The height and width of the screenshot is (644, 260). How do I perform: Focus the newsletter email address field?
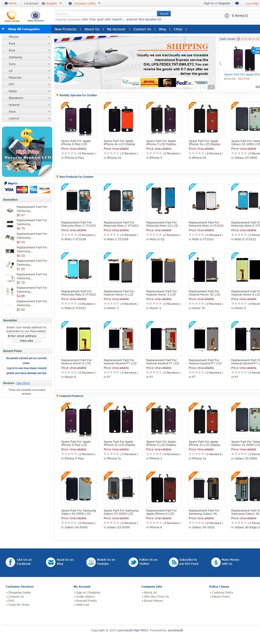pos(26,336)
